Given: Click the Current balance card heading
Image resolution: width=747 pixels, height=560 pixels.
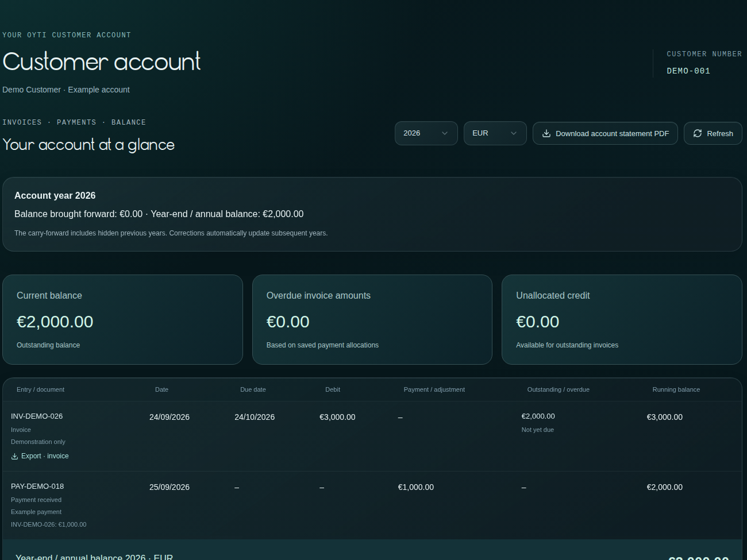Looking at the screenshot, I should click(x=49, y=296).
